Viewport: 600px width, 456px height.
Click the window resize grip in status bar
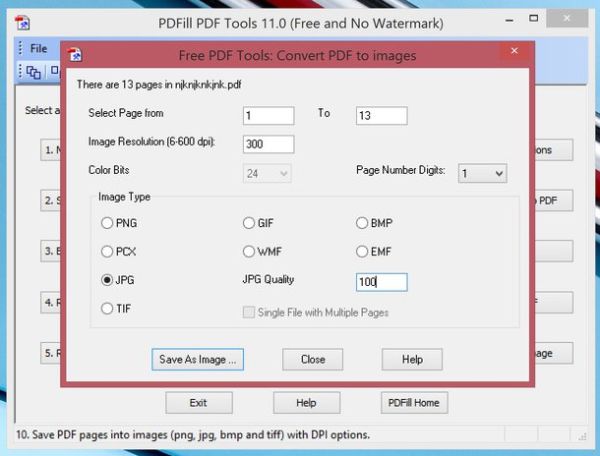click(x=582, y=436)
